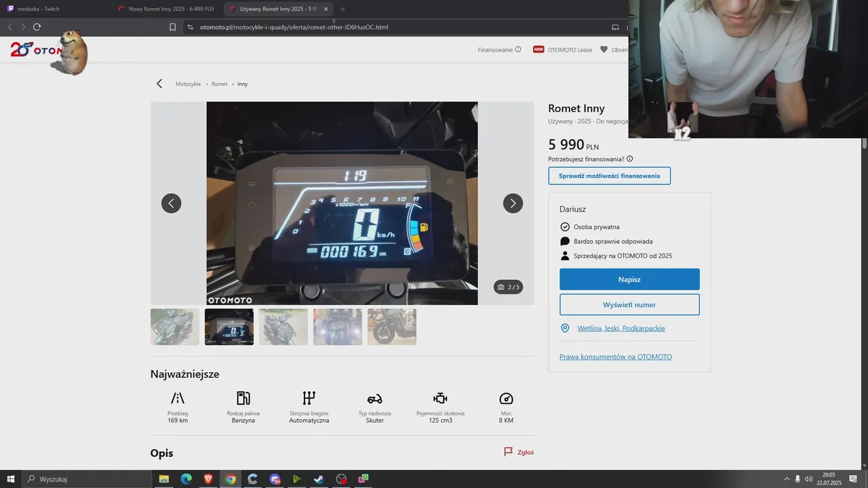This screenshot has height=488, width=868.
Task: Open Inny breadcrumb link
Action: tap(242, 84)
